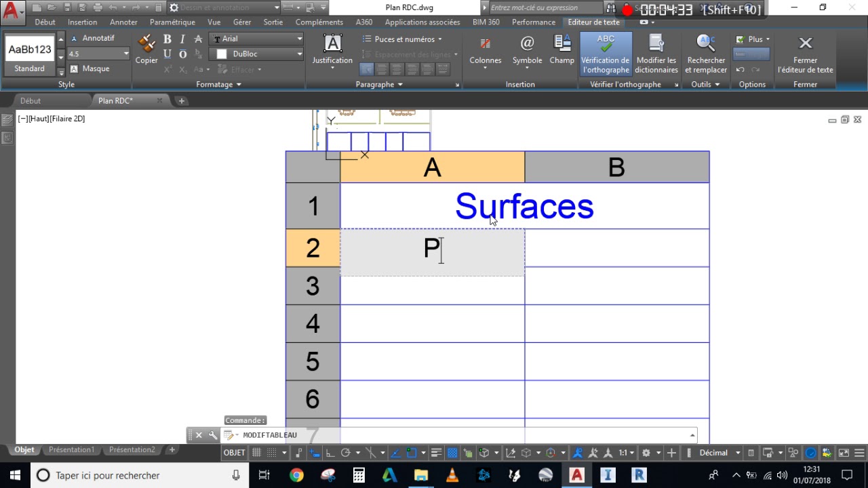Click the status bar customization menu icon
The width and height of the screenshot is (868, 488).
tap(859, 453)
